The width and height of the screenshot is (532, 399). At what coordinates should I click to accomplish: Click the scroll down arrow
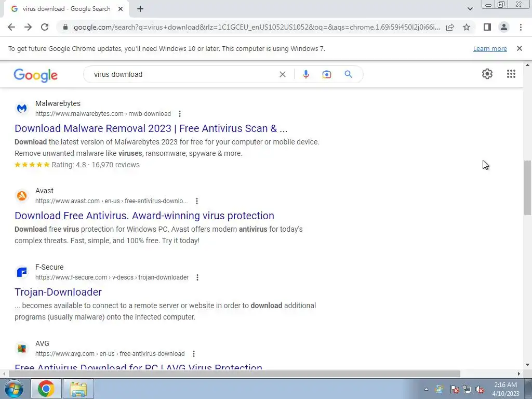click(527, 365)
